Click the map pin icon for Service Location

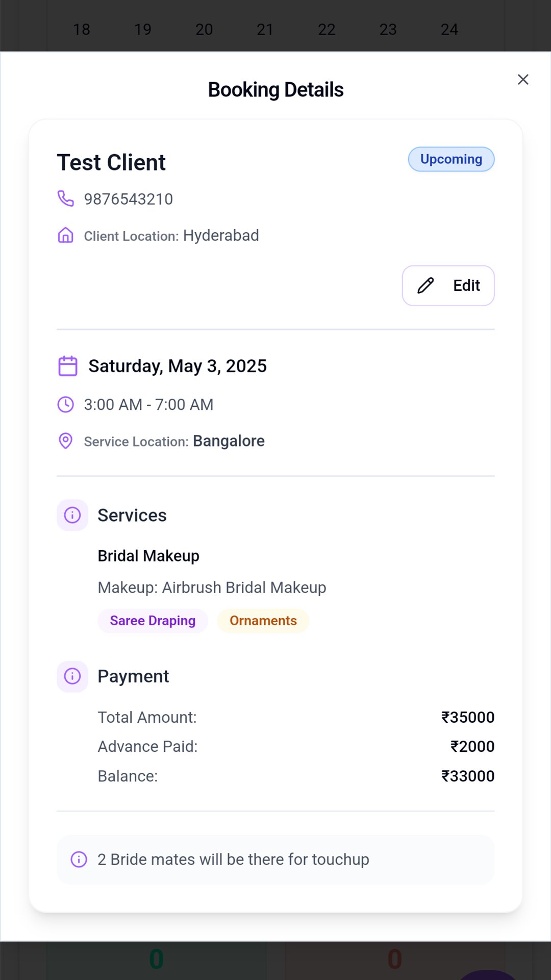tap(66, 441)
